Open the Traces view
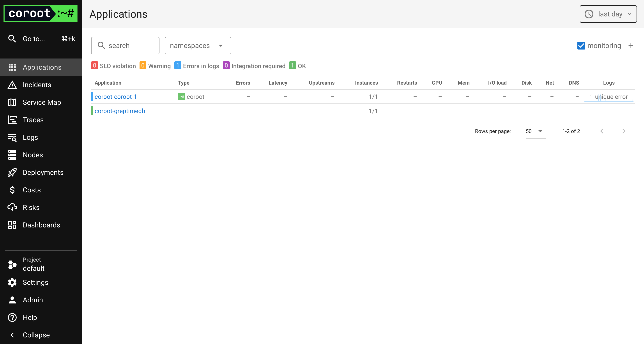 click(x=33, y=120)
